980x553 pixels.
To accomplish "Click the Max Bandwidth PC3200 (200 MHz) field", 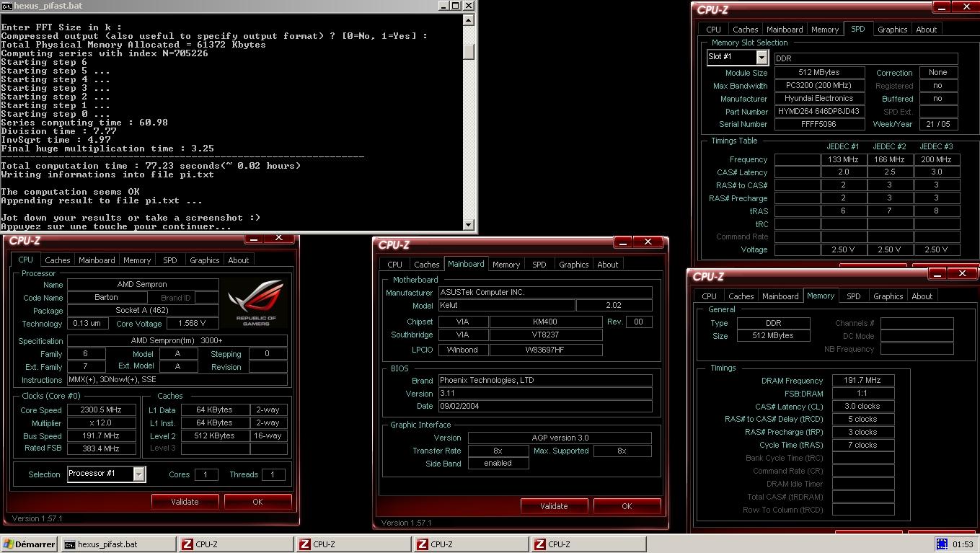I will point(819,86).
